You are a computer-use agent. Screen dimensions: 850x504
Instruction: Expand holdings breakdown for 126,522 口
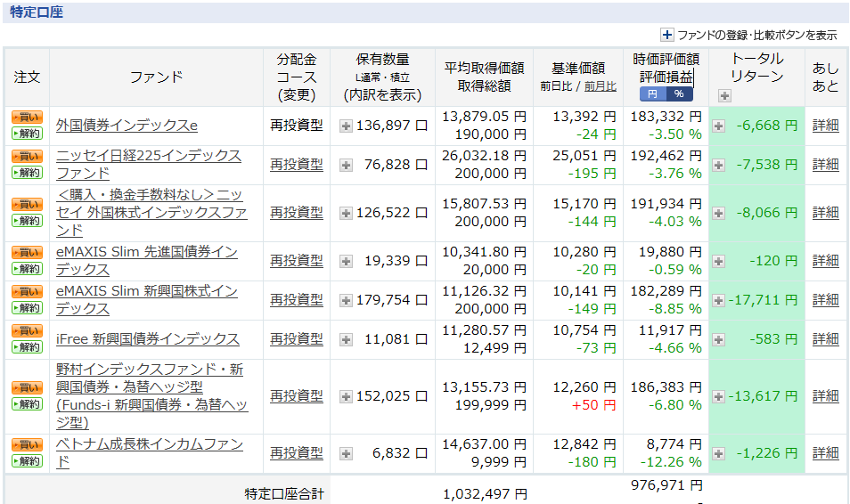[x=346, y=214]
